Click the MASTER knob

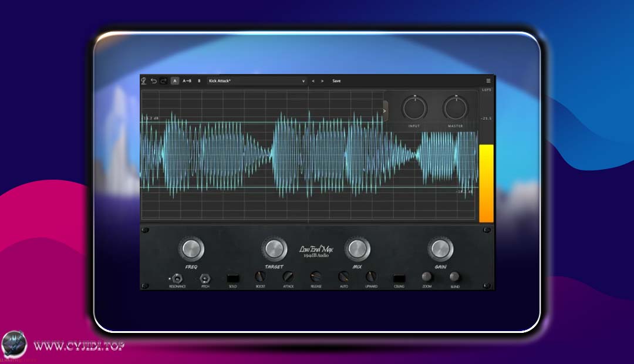(456, 108)
